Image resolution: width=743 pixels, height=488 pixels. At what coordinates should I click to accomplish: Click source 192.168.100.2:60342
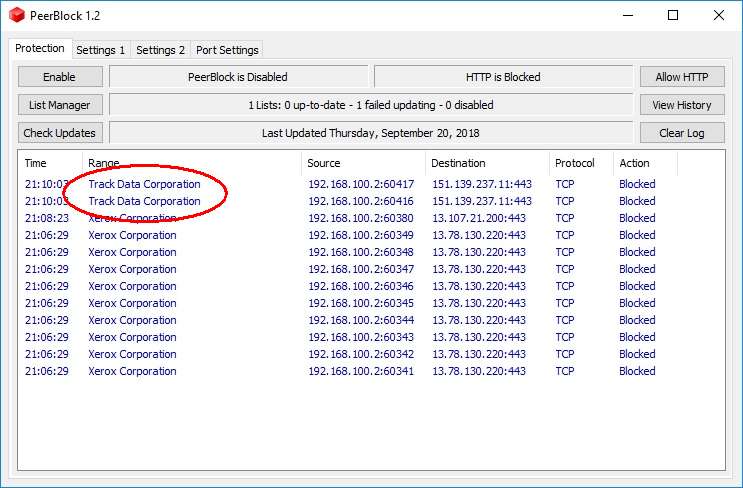pos(361,354)
